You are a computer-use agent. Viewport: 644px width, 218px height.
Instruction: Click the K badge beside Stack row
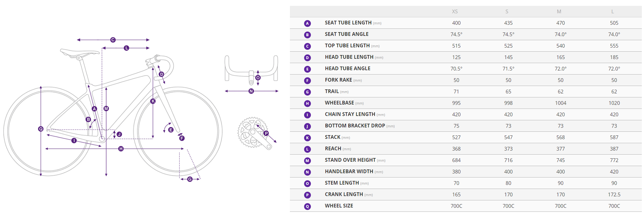307,138
